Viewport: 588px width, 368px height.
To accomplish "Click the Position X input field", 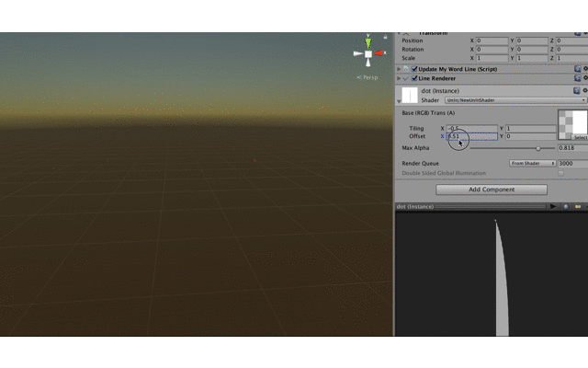I will coord(492,40).
